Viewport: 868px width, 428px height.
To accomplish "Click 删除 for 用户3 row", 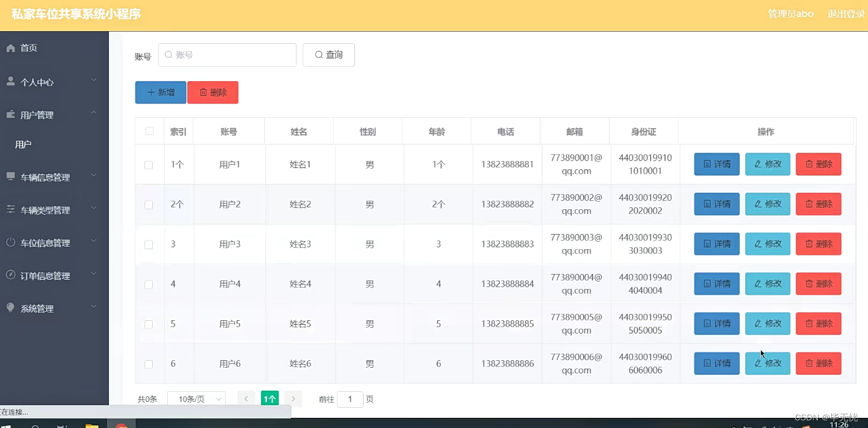I will [x=819, y=244].
